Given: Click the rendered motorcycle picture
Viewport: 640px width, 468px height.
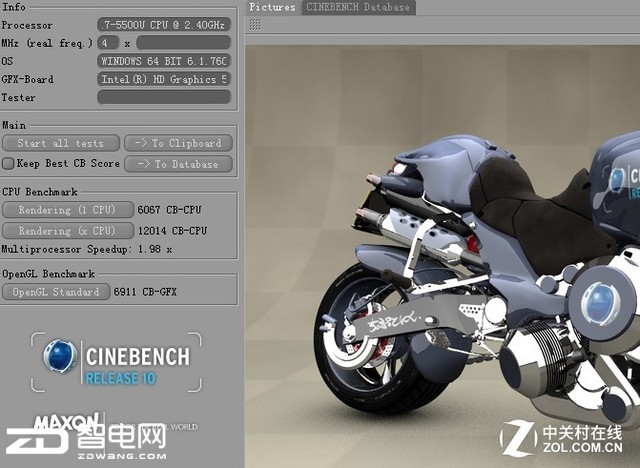Looking at the screenshot, I should 442,256.
